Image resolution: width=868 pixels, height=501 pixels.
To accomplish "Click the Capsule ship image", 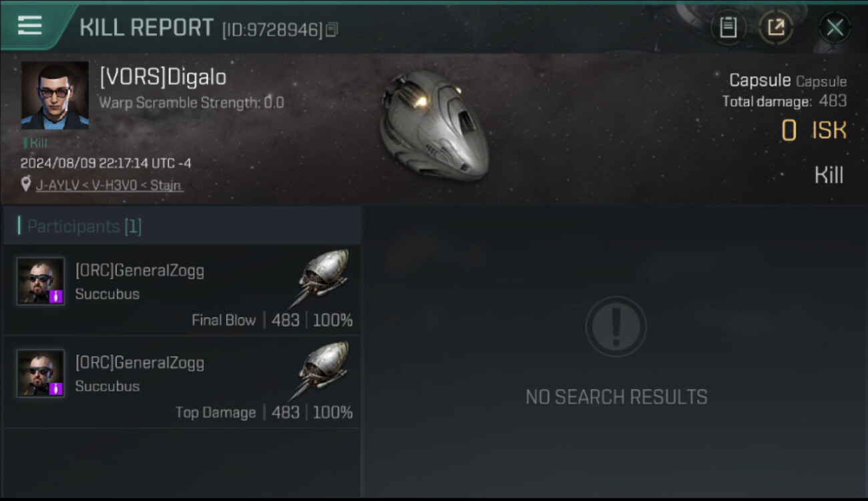I will 434,126.
